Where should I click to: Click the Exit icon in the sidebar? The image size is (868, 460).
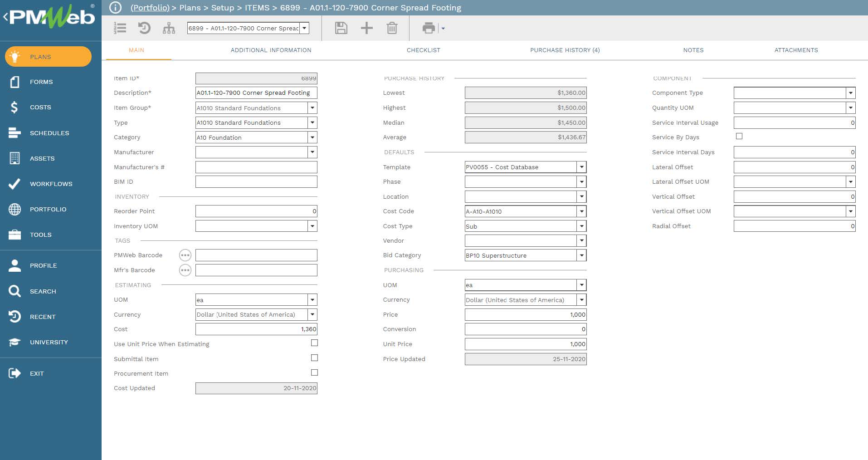(x=15, y=373)
